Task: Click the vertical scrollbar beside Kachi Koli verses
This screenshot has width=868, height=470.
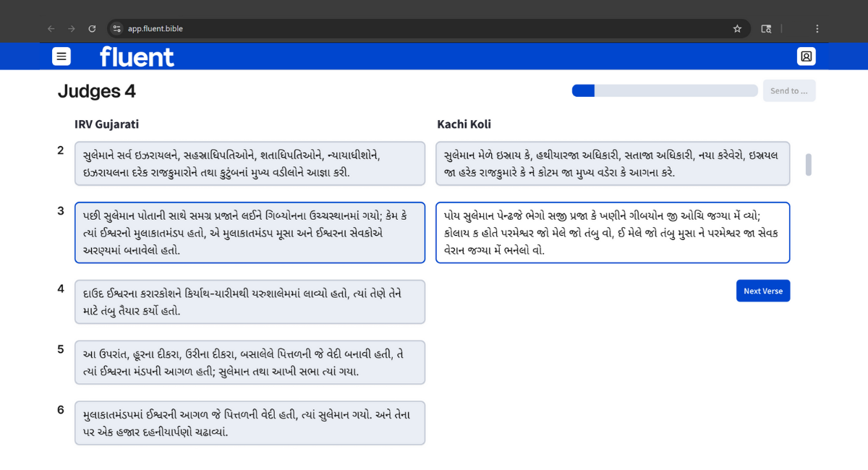Action: (x=808, y=165)
